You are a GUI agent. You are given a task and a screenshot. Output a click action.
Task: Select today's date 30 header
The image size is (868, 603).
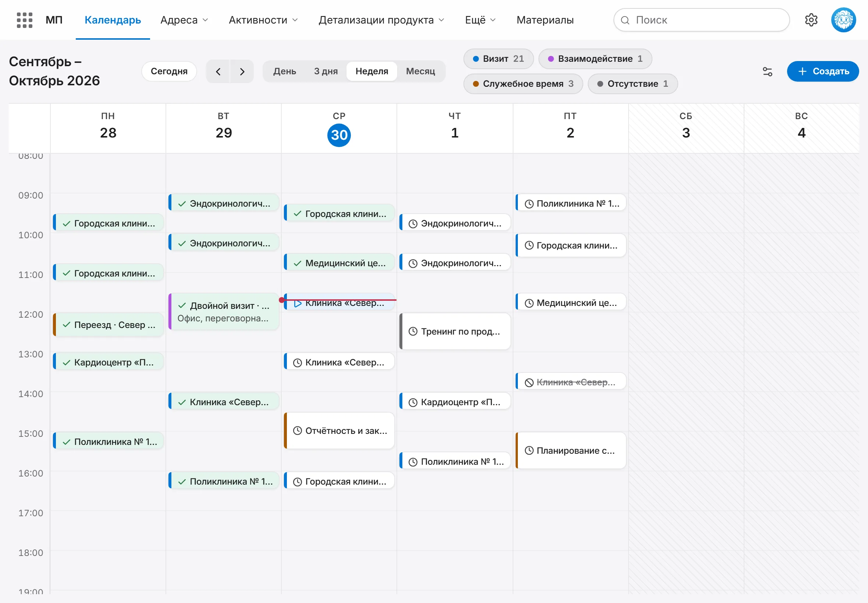(339, 135)
